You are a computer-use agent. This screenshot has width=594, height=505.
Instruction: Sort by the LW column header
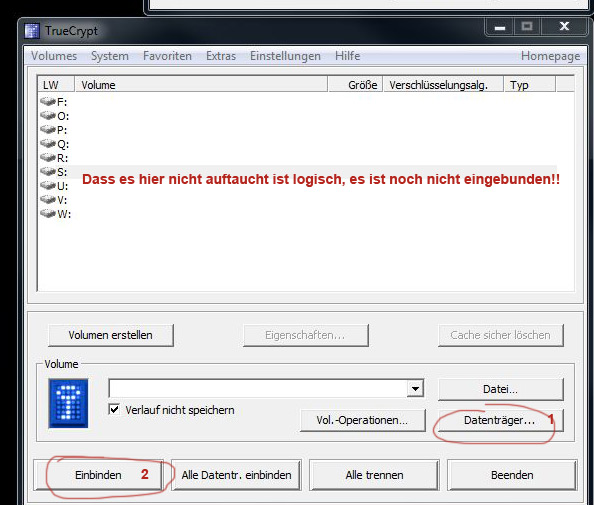tap(56, 84)
